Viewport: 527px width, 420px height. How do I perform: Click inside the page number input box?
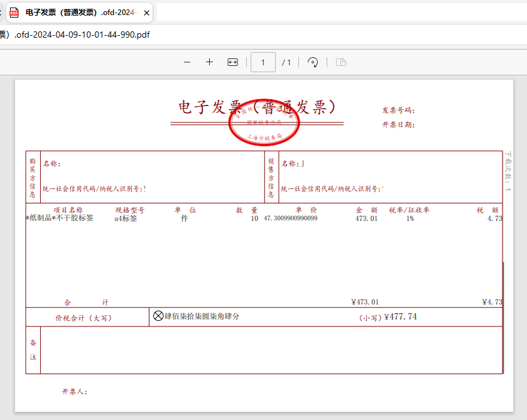click(x=263, y=62)
